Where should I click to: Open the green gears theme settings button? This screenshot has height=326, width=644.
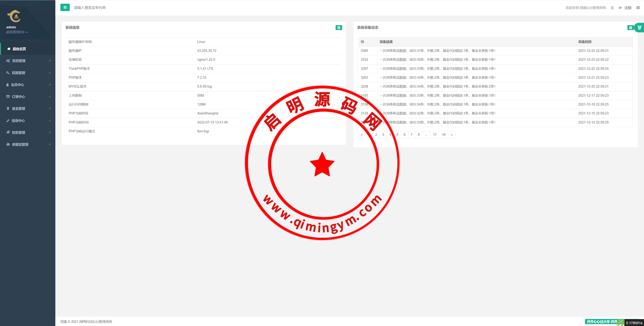(639, 28)
